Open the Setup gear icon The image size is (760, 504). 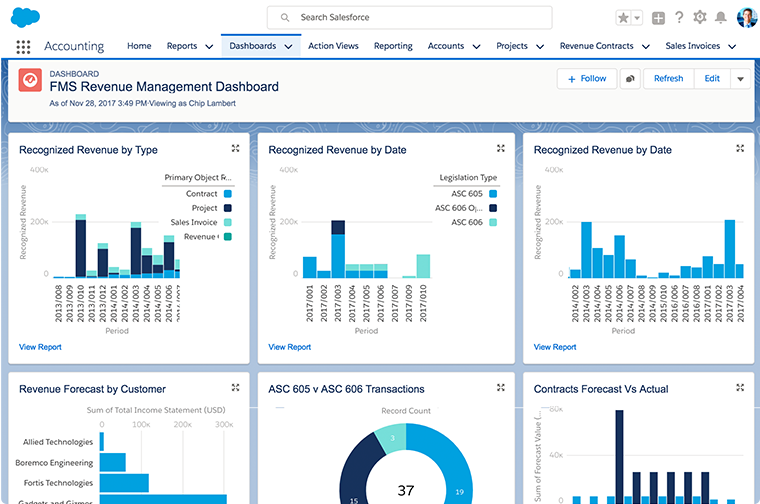(699, 17)
